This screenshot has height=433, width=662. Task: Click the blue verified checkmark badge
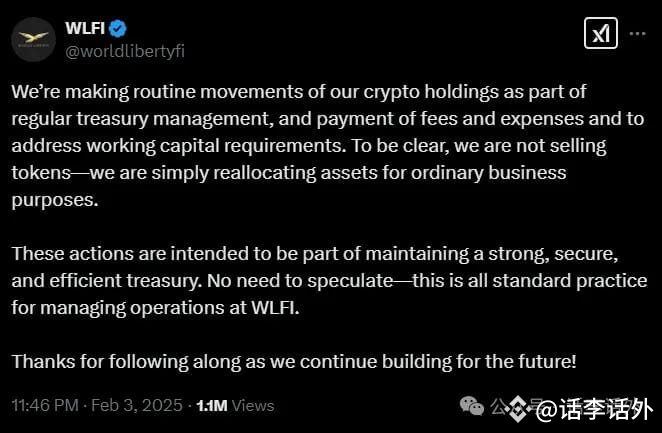[118, 29]
